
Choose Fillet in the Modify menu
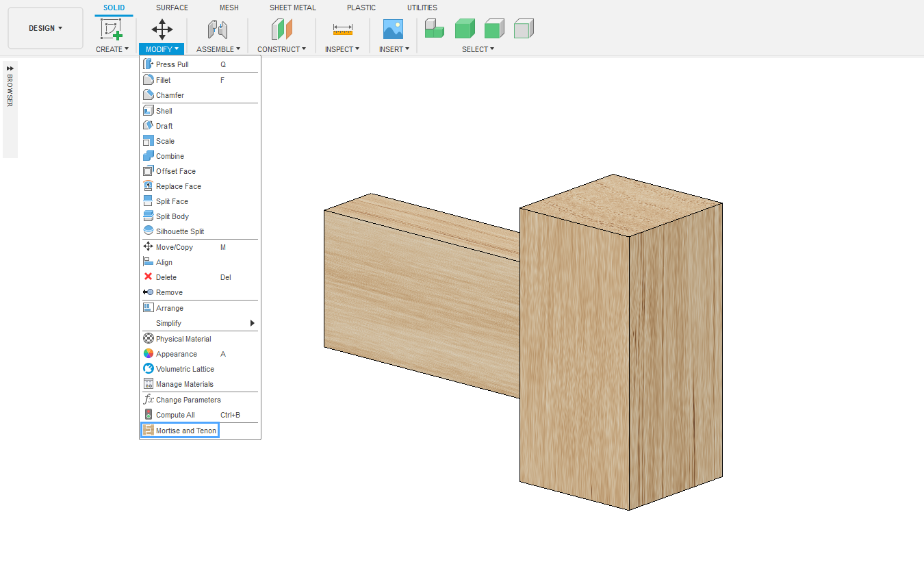point(163,80)
